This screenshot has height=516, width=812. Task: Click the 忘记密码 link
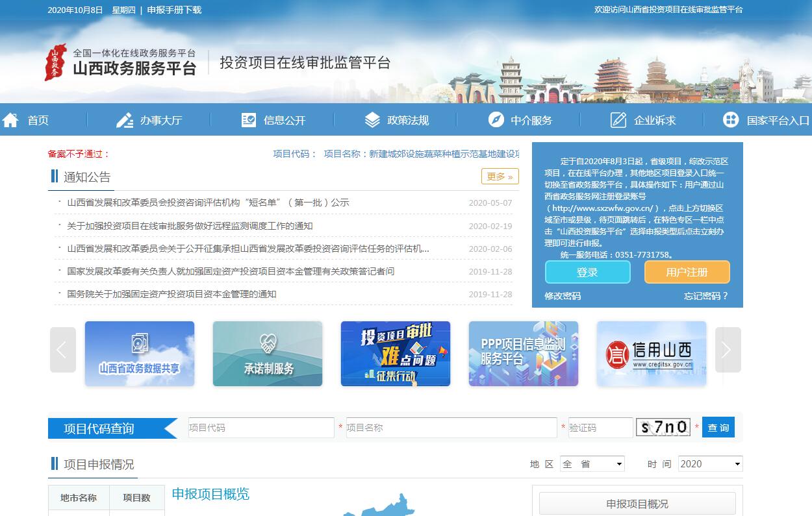click(x=705, y=296)
